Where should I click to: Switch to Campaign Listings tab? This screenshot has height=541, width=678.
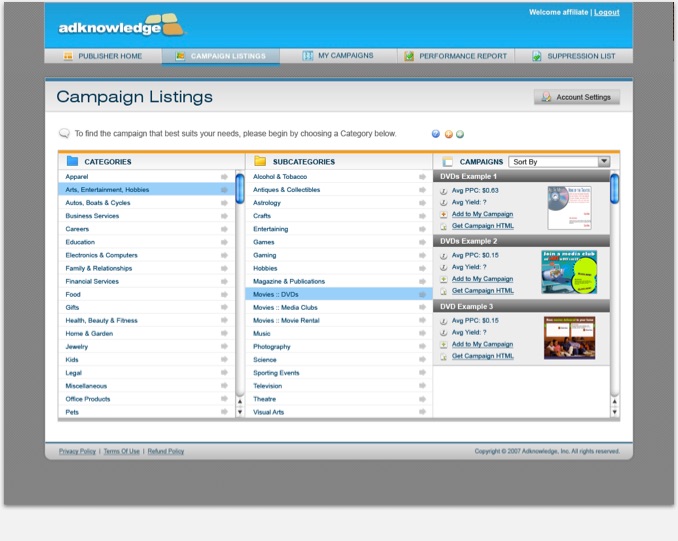click(x=221, y=56)
